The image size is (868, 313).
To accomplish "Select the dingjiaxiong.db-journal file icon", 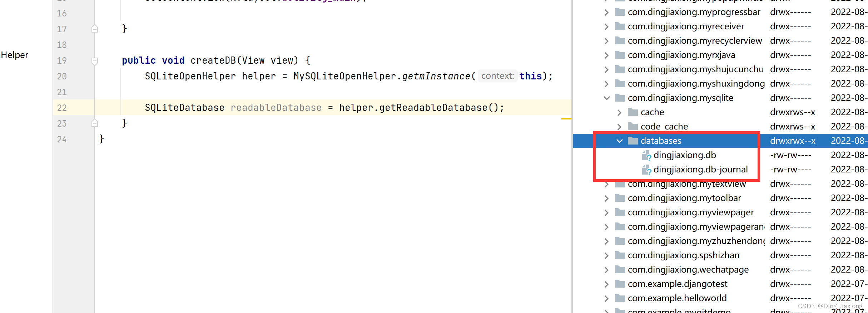I will point(646,170).
